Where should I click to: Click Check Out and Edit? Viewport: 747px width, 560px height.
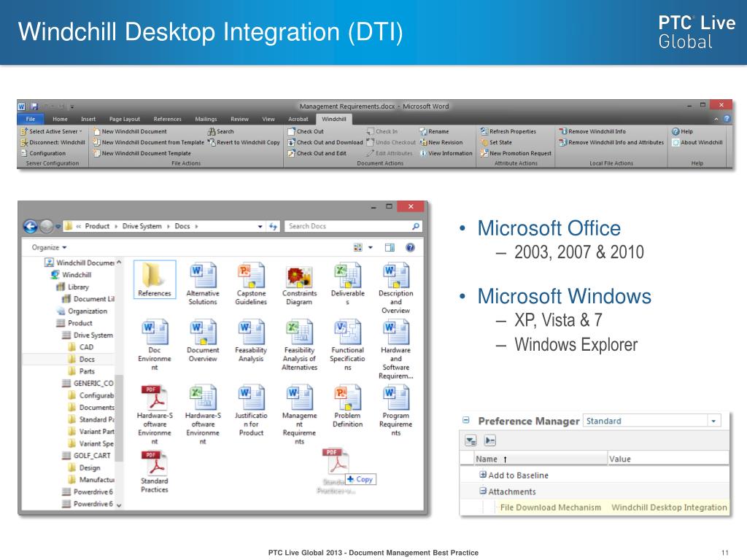pos(317,153)
